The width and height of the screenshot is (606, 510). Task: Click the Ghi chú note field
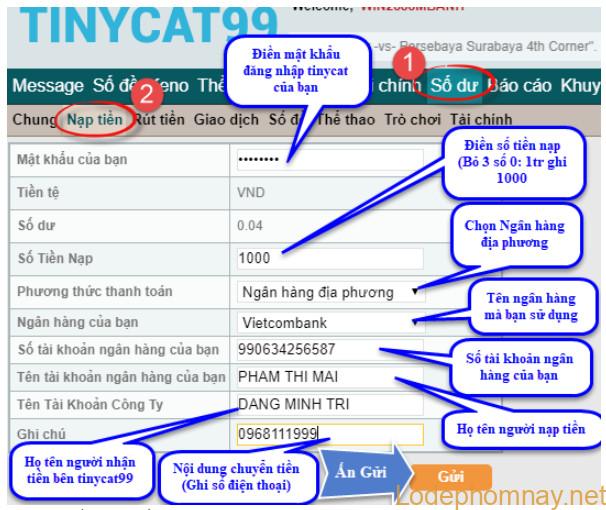[330, 434]
